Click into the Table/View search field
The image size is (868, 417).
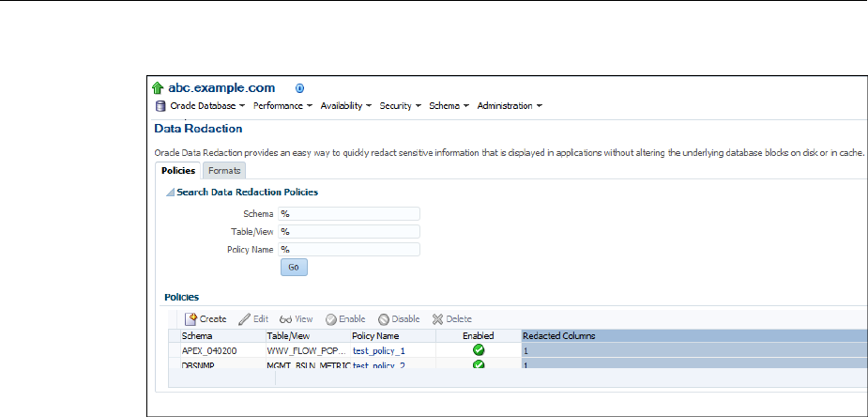(349, 231)
